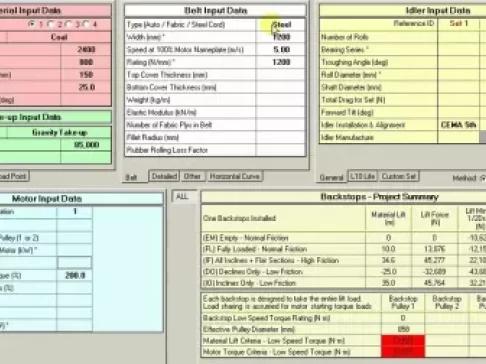
Task: Select the ALL backstops tab
Action: point(182,197)
